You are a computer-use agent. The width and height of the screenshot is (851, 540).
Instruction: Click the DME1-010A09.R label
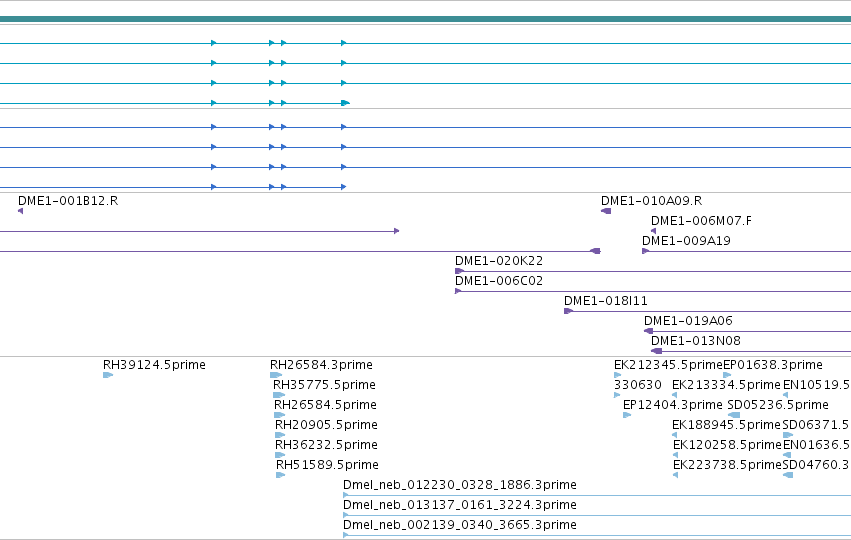pyautogui.click(x=651, y=201)
